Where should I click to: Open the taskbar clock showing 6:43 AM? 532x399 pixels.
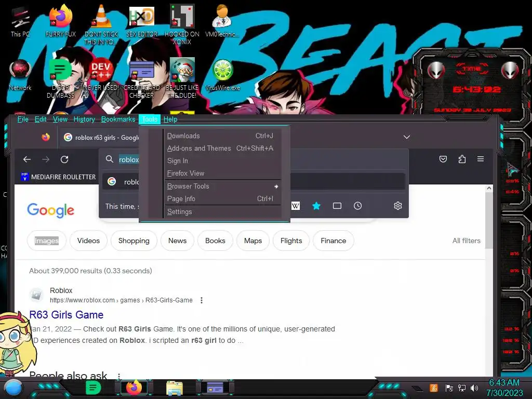pyautogui.click(x=504, y=388)
